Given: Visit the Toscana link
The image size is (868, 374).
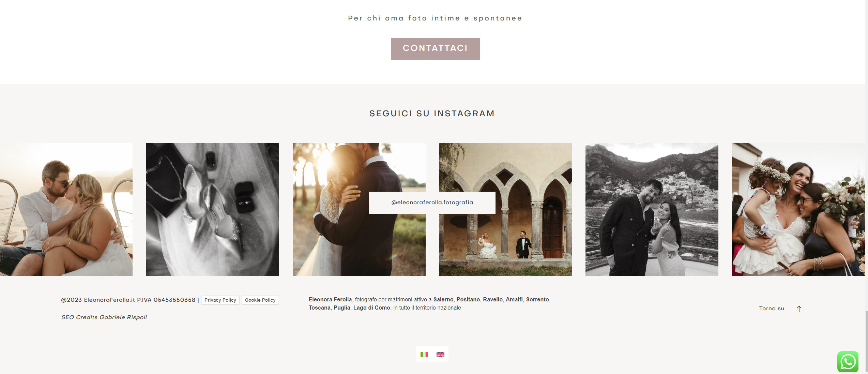Looking at the screenshot, I should tap(319, 308).
